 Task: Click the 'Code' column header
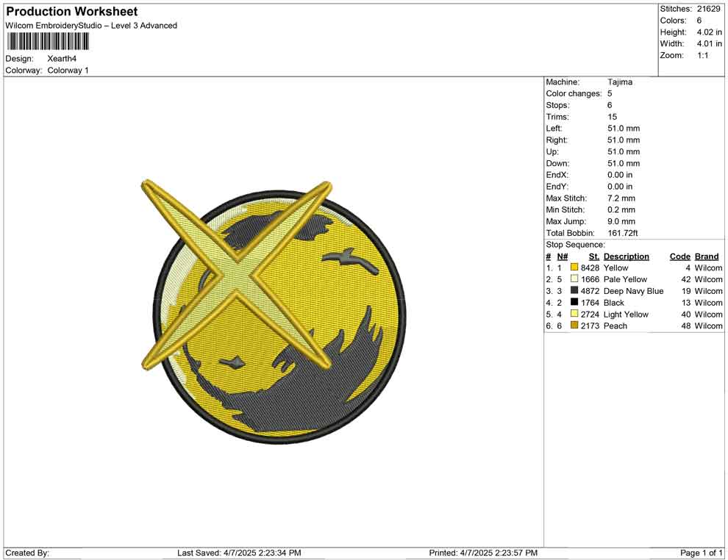coord(680,256)
